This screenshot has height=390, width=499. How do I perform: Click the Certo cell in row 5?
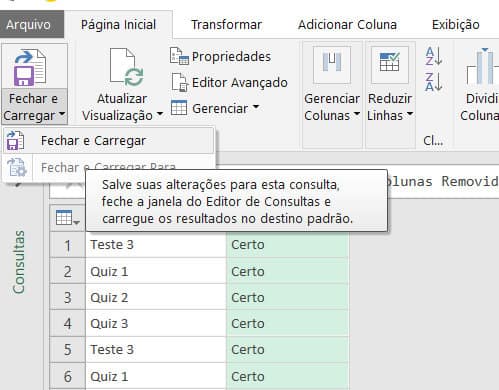[287, 350]
